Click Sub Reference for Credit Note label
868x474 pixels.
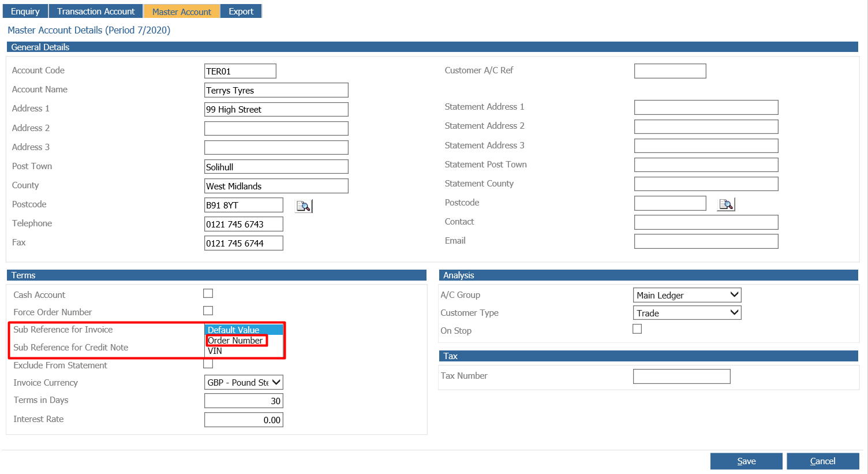70,348
